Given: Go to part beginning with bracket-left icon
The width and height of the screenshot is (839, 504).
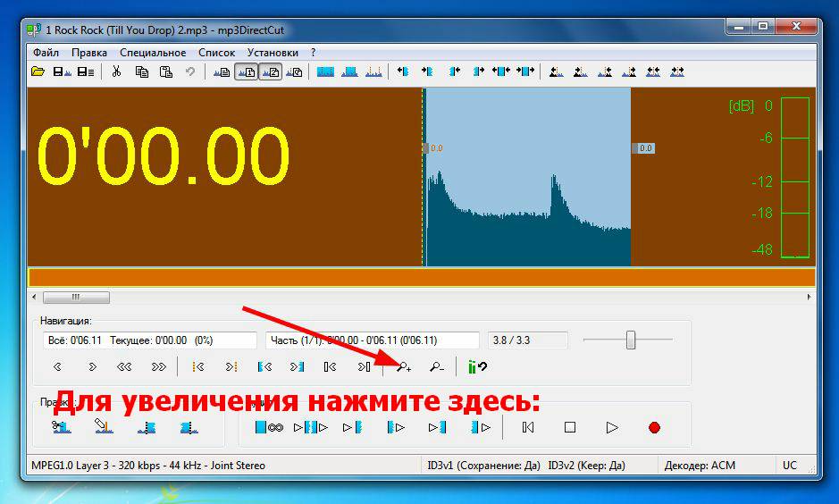Looking at the screenshot, I should point(330,367).
